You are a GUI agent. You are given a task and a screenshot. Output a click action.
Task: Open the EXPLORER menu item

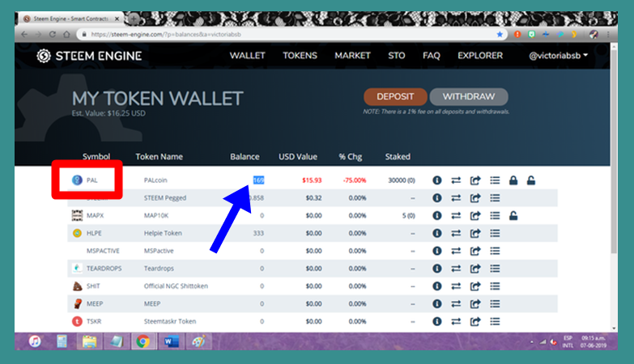(480, 56)
